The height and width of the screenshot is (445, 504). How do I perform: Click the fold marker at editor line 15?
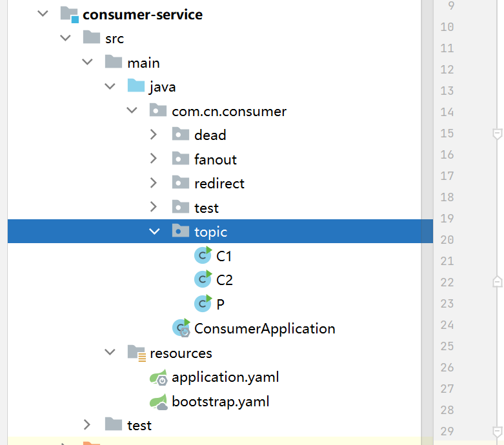(498, 133)
